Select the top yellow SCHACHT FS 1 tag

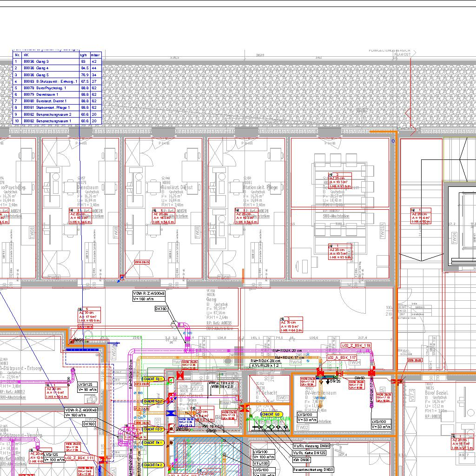153,379
